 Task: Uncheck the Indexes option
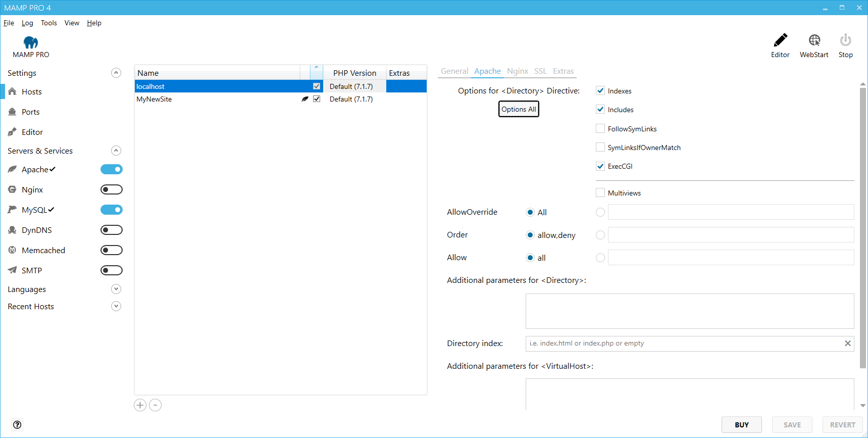click(600, 91)
